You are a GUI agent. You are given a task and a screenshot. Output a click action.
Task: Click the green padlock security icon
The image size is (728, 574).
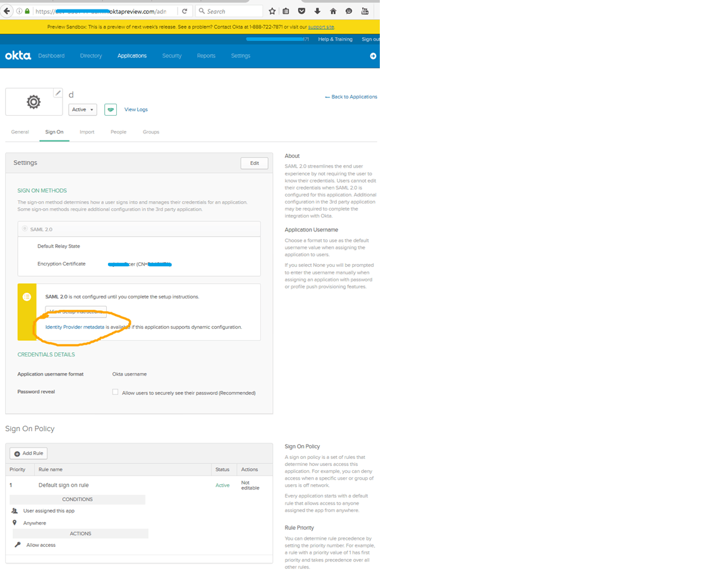click(x=27, y=11)
